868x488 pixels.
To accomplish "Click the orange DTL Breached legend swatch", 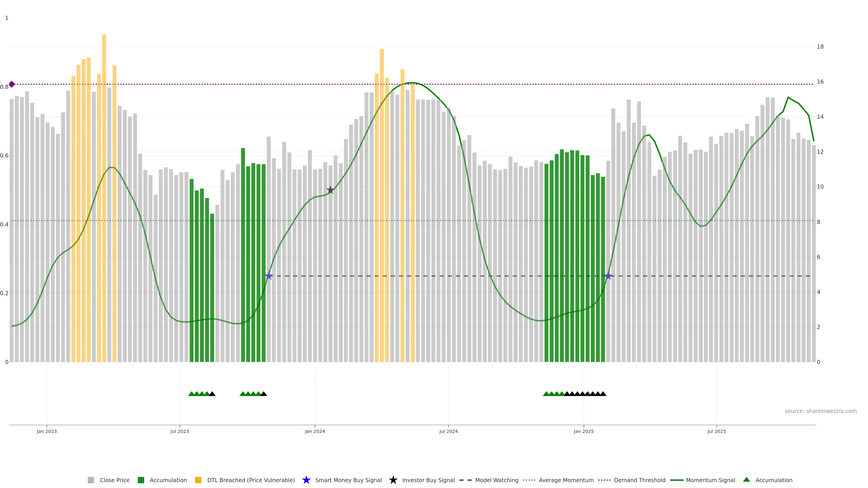I will coord(198,480).
